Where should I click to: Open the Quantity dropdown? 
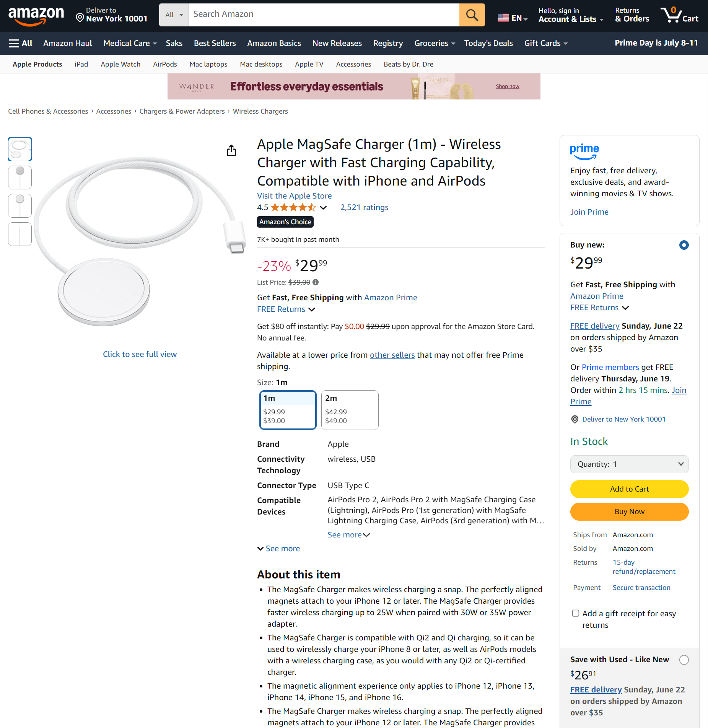[629, 464]
